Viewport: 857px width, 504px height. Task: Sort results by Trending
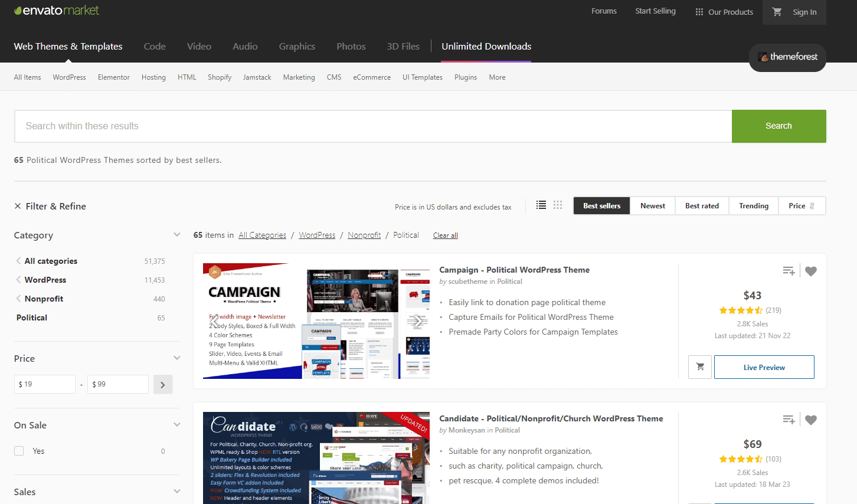pyautogui.click(x=754, y=206)
